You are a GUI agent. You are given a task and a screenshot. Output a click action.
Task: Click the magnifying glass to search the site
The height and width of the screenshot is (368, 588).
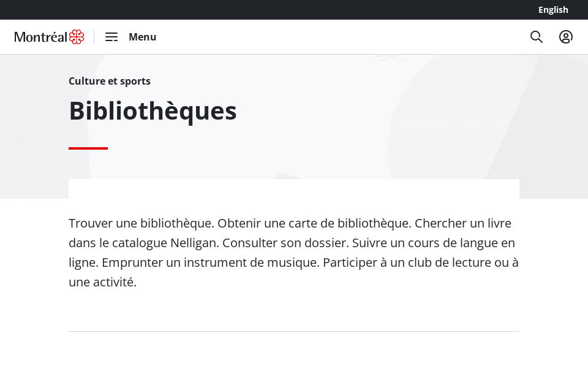537,37
